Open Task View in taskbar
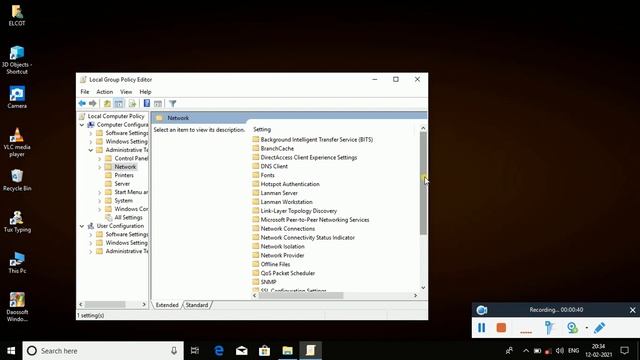Viewport: 640px width, 360px height. [x=195, y=351]
